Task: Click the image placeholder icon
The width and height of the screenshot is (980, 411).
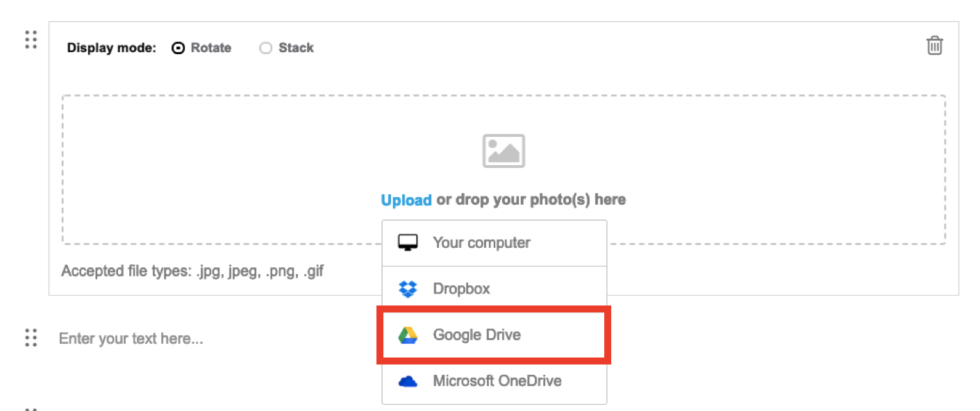Action: 504,151
